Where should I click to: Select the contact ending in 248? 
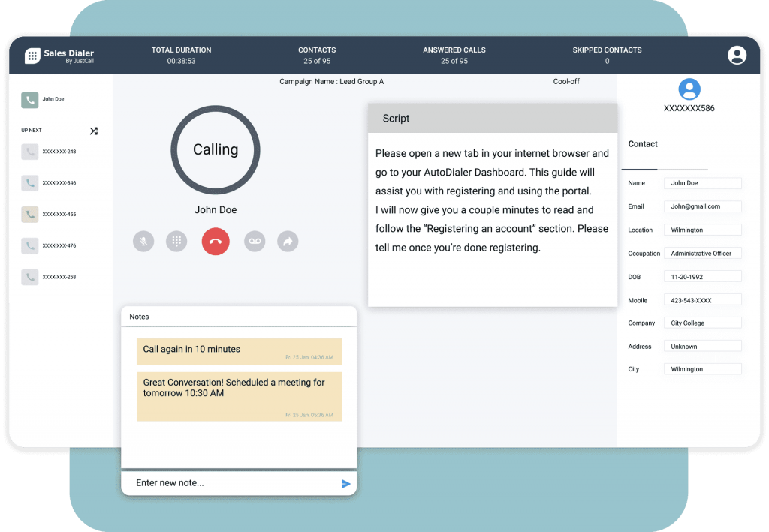50,152
